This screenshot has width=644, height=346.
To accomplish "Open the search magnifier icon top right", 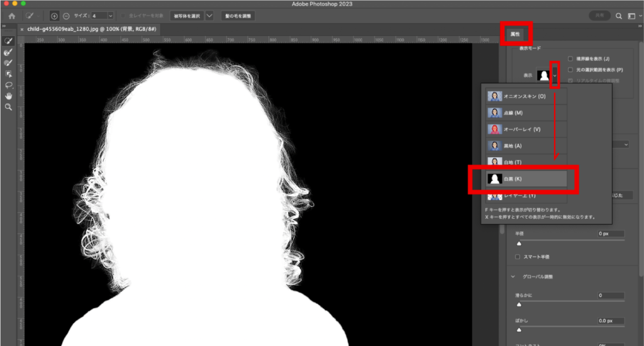I will point(619,16).
